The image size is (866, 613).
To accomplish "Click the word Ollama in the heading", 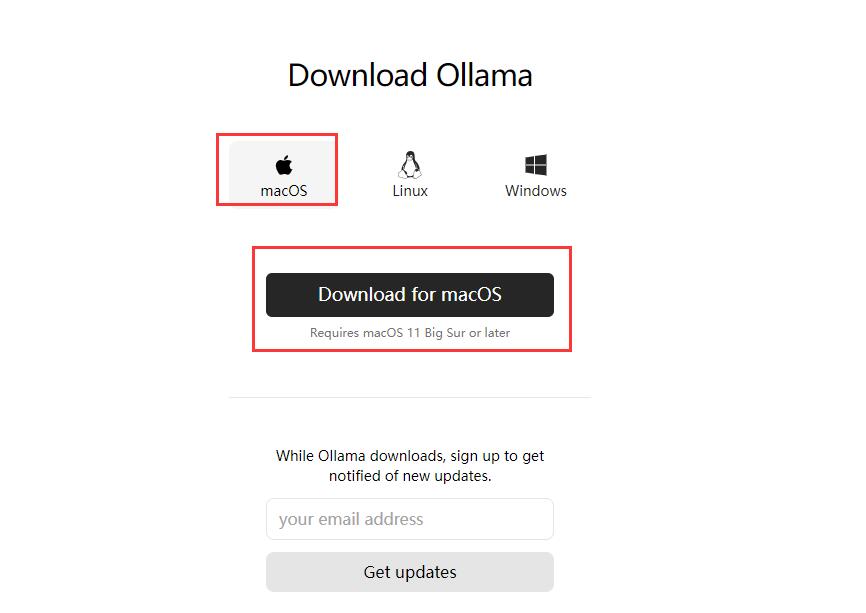I will [484, 75].
